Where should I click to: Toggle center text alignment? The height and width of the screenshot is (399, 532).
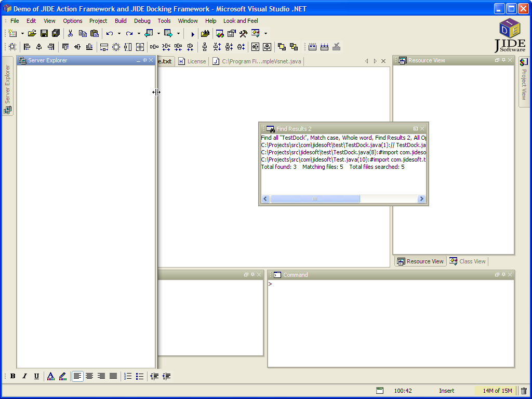[x=89, y=376]
